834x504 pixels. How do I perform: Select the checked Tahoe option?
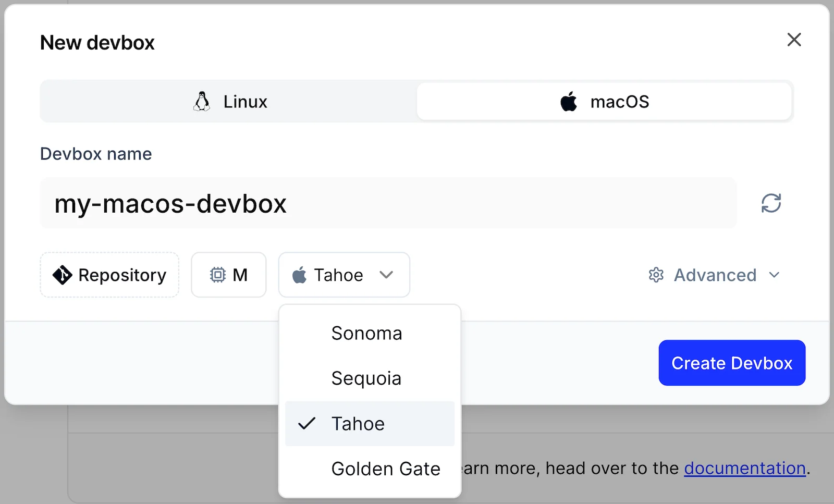coord(370,424)
